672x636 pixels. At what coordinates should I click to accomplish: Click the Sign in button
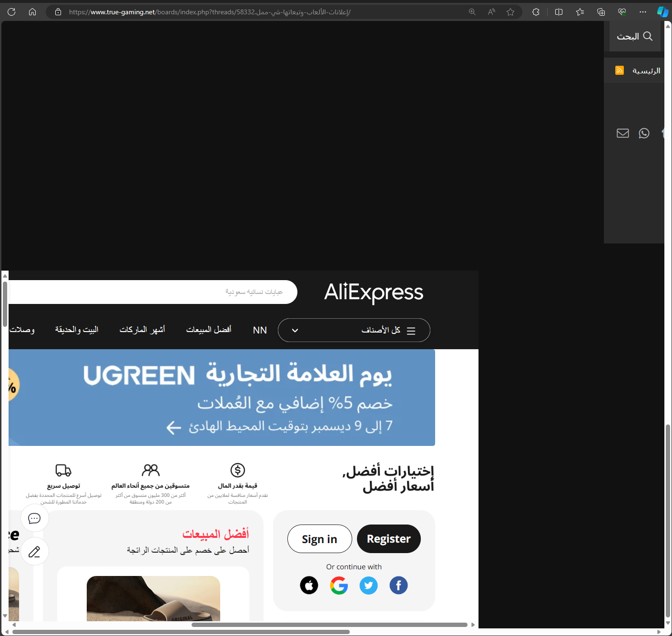tap(319, 539)
